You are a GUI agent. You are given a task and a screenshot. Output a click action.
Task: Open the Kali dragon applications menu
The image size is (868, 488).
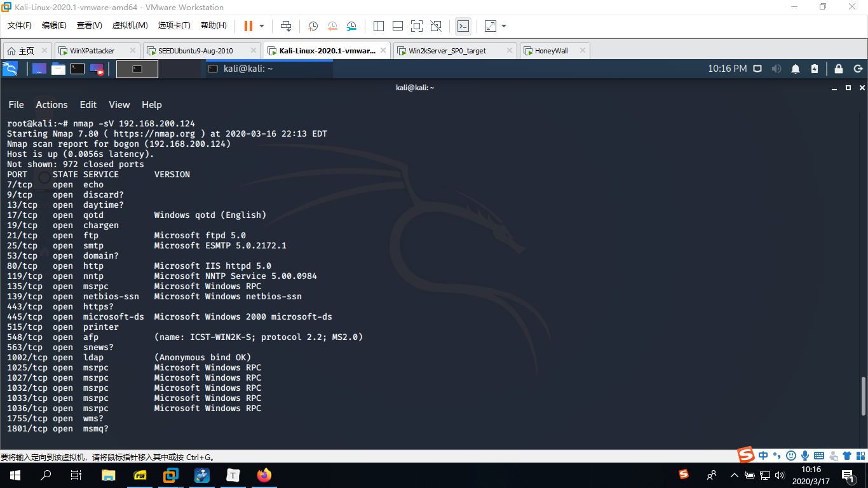[x=10, y=69]
